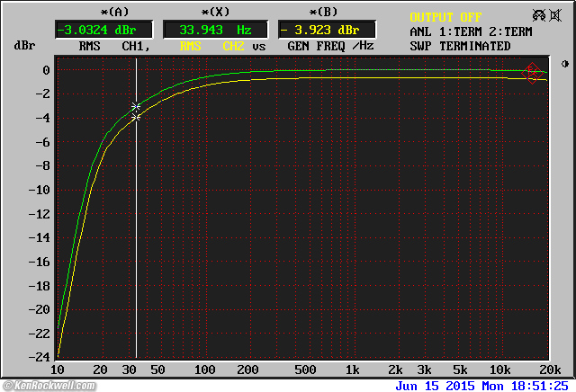Click the -18 tick on the Y axis
The width and height of the screenshot is (576, 392).
[39, 286]
